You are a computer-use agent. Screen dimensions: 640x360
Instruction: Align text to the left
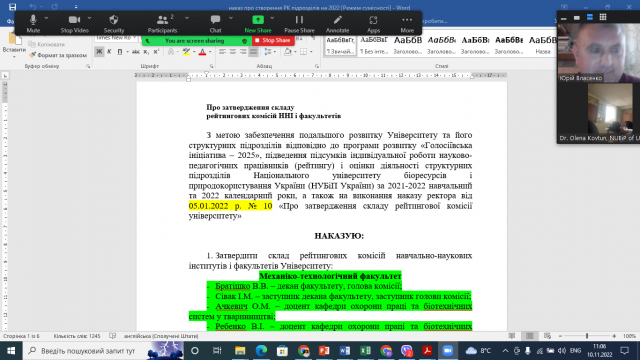click(x=222, y=52)
